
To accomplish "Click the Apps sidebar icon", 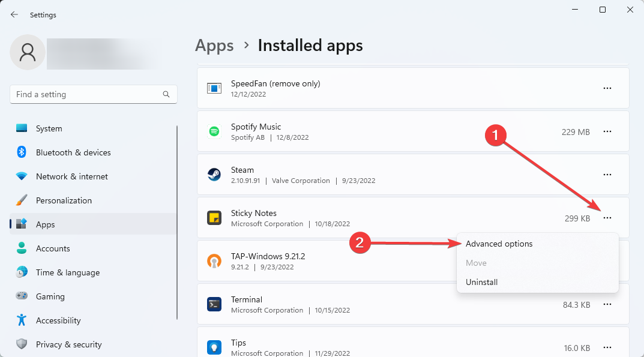I will [x=22, y=224].
